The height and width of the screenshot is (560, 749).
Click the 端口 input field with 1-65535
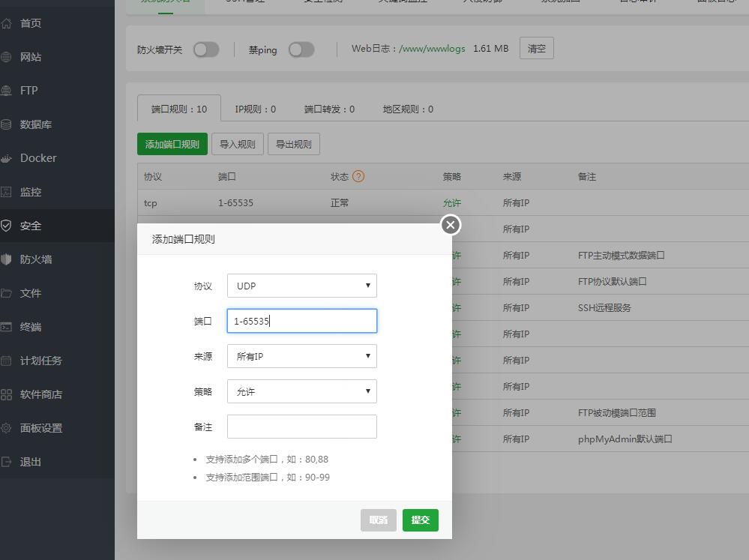click(x=302, y=321)
